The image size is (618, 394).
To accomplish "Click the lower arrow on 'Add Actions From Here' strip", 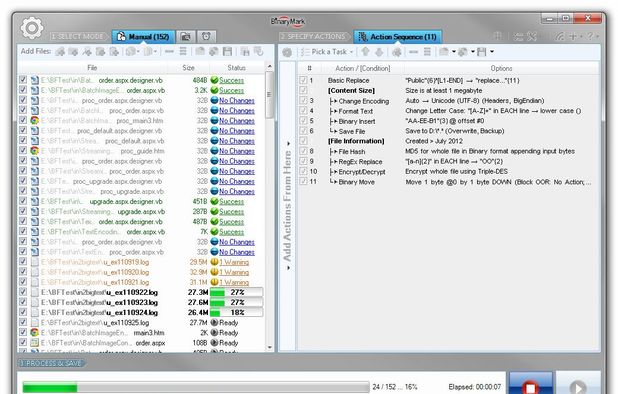I will pos(289,268).
